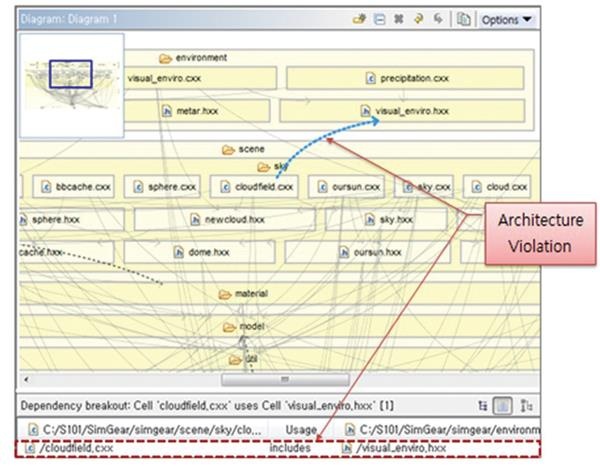The width and height of the screenshot is (600, 467).
Task: Toggle the highlighted flat list view button in the Dependency breakout bar
Action: tap(503, 406)
